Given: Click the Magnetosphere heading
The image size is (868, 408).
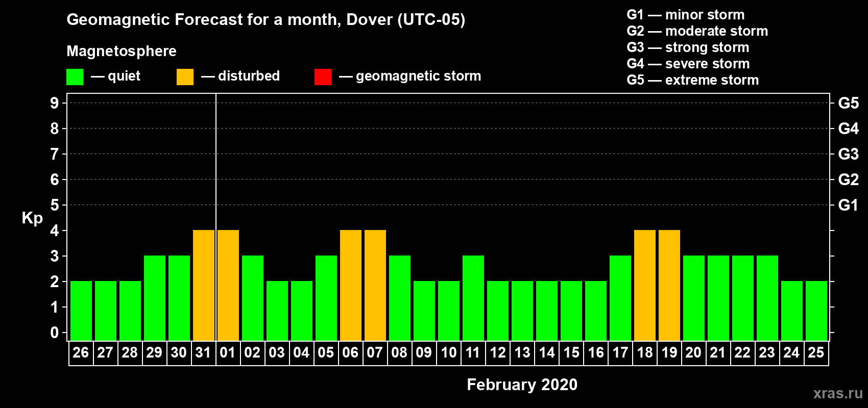Looking at the screenshot, I should pyautogui.click(x=122, y=52).
